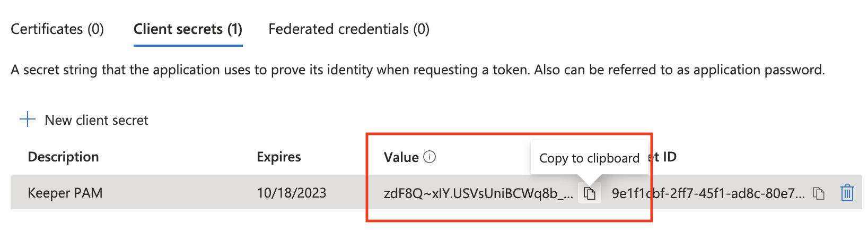Click the 10/18/2023 expiry date cell
Image resolution: width=868 pixels, height=239 pixels.
pyautogui.click(x=292, y=193)
